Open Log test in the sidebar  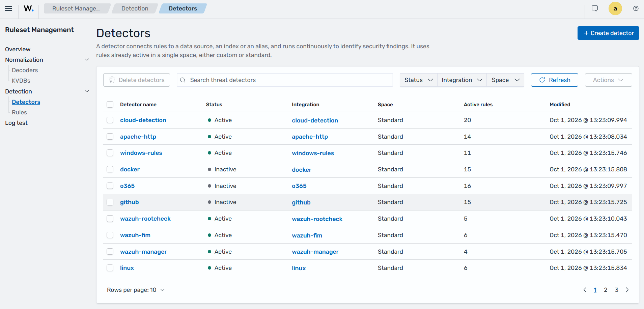pyautogui.click(x=16, y=123)
